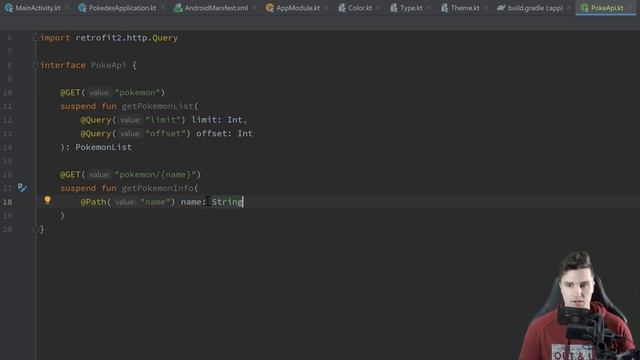Click the "offset" query string literal

(x=165, y=133)
